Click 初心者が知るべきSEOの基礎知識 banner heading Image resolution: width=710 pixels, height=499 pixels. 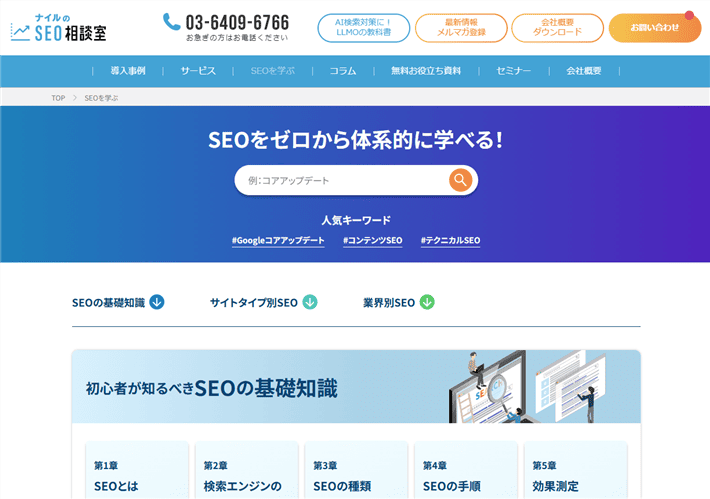[x=211, y=388]
